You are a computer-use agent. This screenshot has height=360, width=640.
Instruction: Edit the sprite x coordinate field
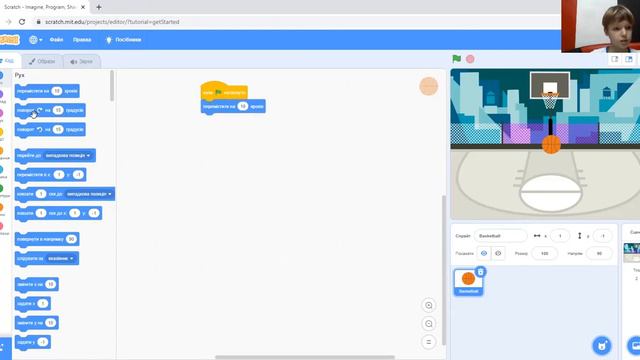pos(560,236)
